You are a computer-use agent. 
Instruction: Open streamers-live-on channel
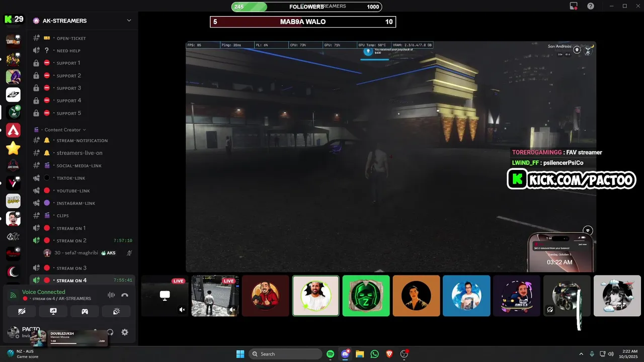(83, 153)
